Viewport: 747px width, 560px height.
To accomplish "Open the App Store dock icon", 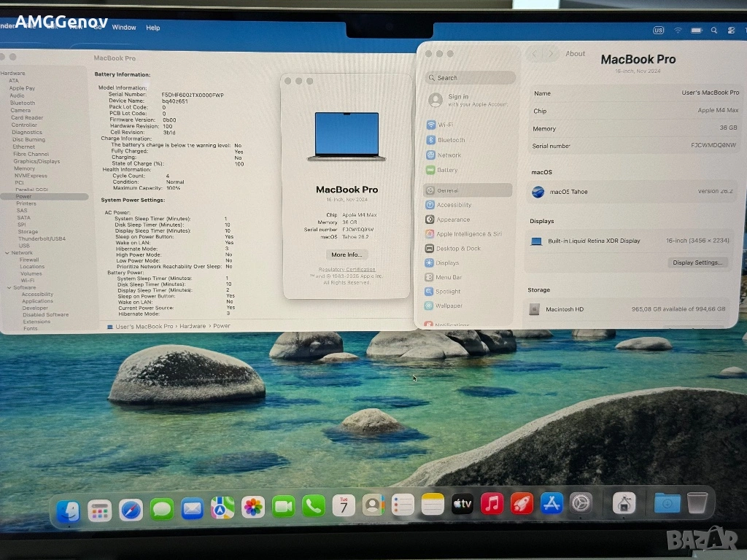I will point(551,502).
